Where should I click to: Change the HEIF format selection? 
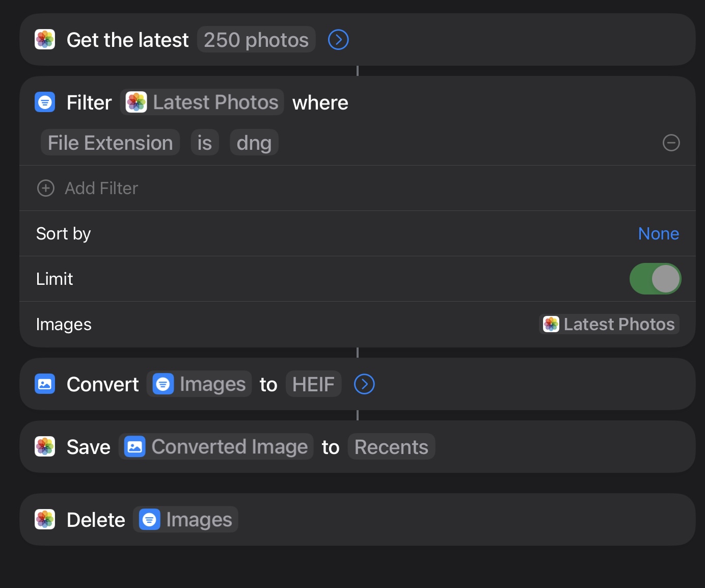coord(313,384)
